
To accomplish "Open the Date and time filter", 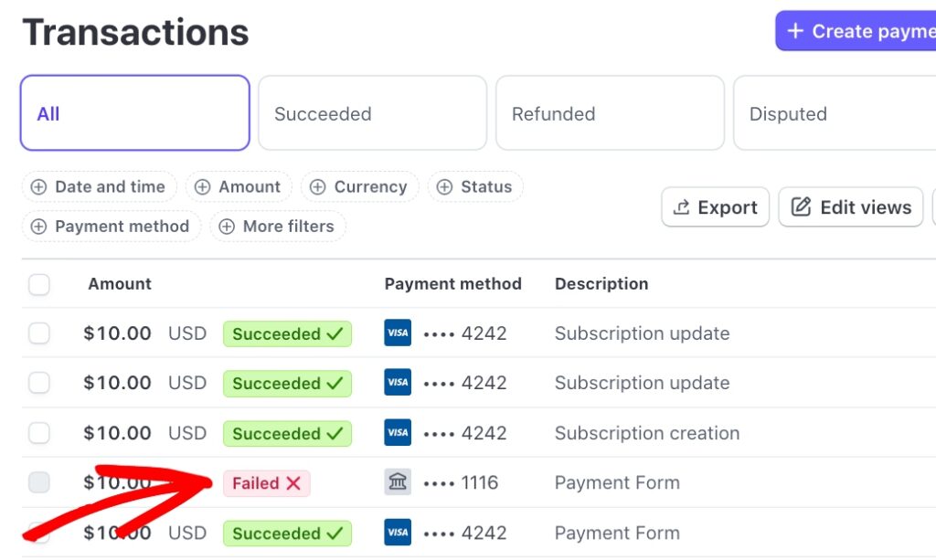I will coord(99,186).
